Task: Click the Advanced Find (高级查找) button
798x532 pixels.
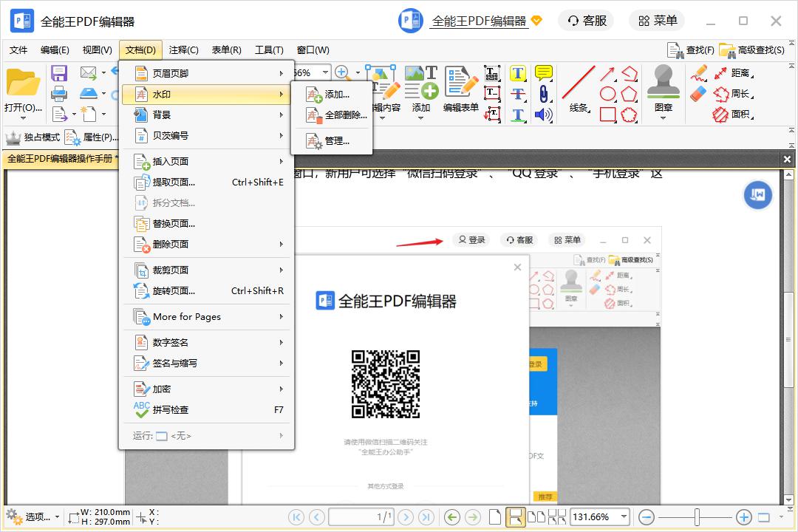Action: pos(752,50)
